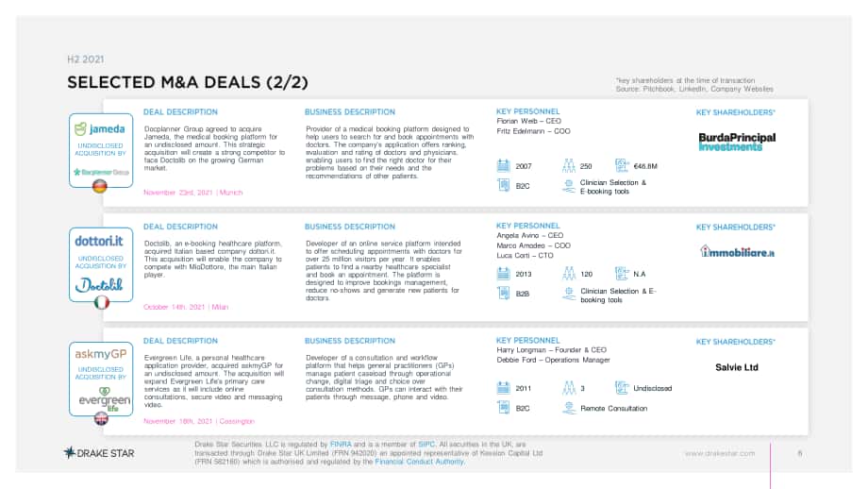Click the German flag badge
This screenshot has width=868, height=489.
point(100,187)
